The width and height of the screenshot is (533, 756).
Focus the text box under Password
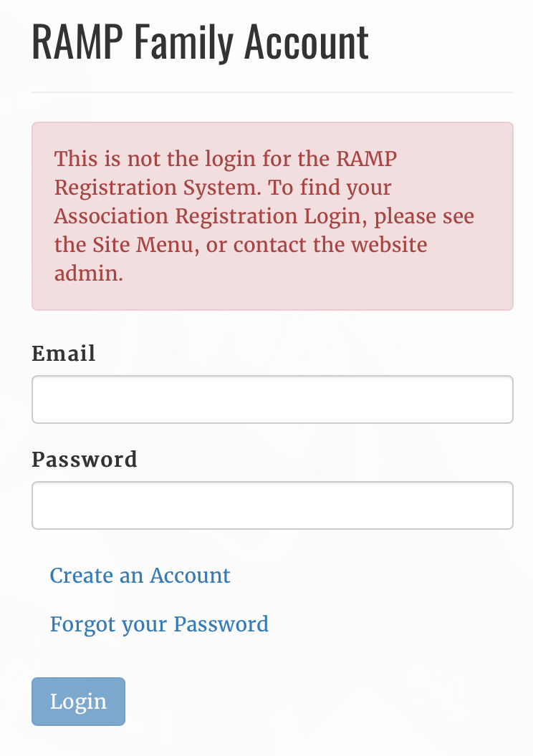[272, 505]
